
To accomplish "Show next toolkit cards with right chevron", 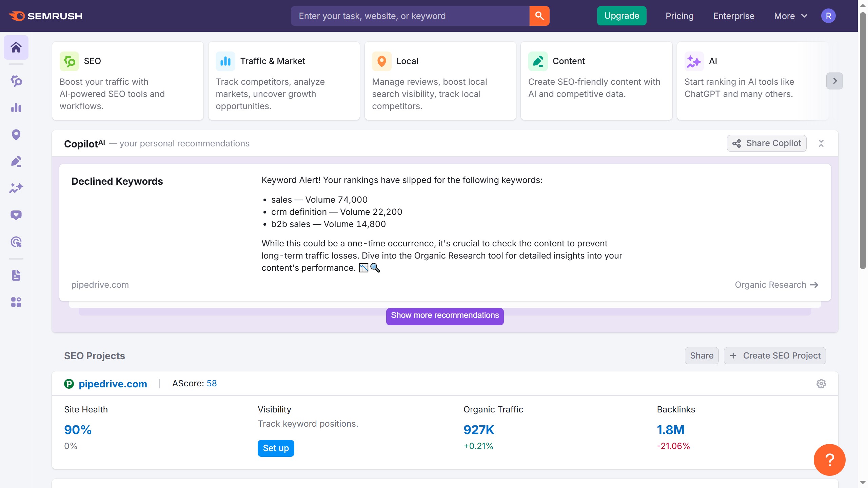I will (834, 81).
